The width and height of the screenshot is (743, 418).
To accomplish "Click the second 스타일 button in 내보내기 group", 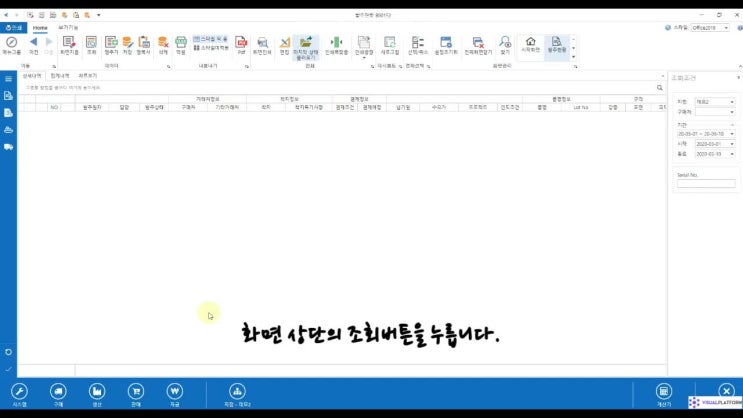I will coord(211,48).
